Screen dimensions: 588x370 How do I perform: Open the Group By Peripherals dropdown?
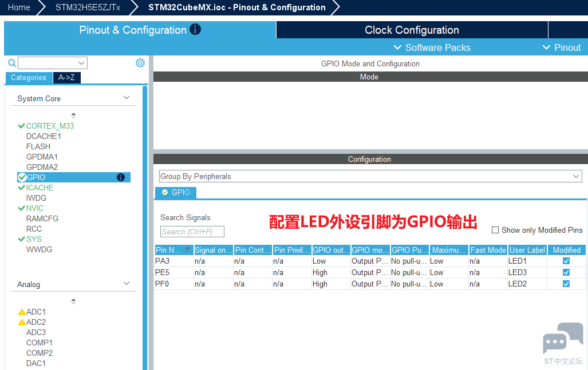(x=370, y=176)
